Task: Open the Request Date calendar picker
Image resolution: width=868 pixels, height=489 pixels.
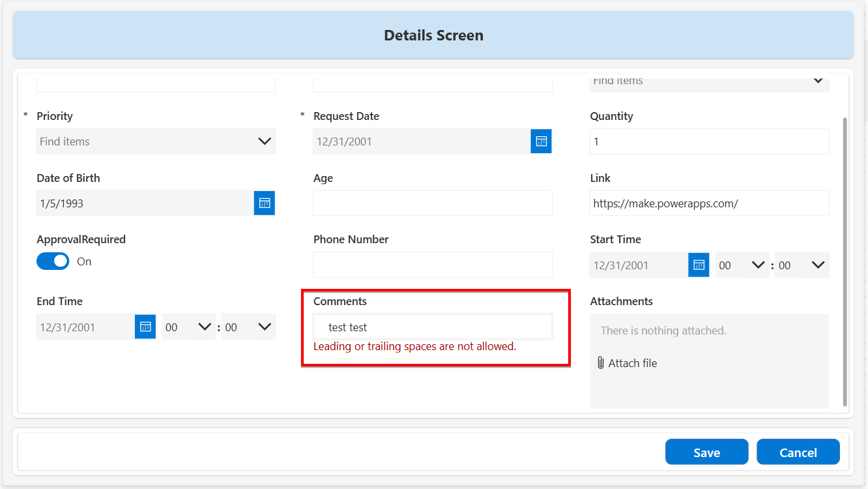Action: click(x=541, y=141)
